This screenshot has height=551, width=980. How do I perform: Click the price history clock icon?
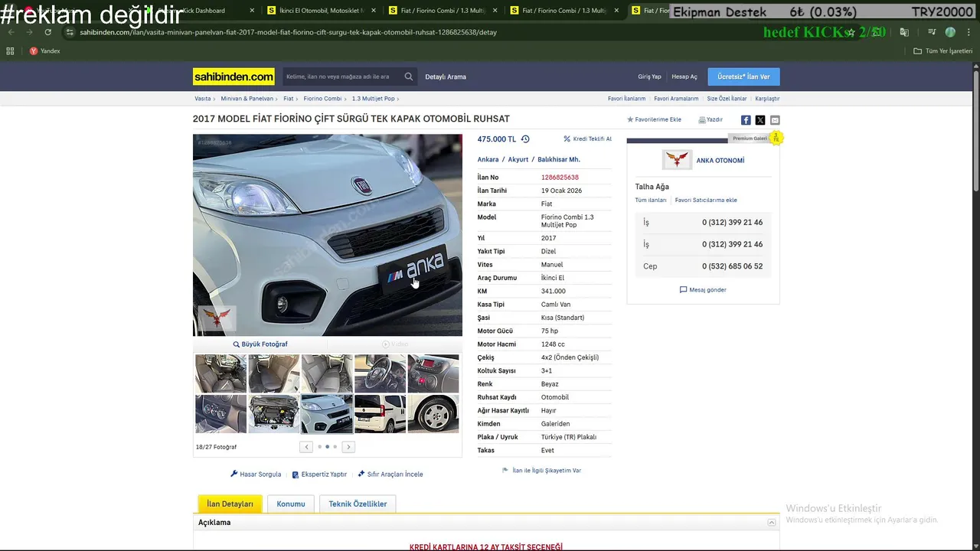pos(525,139)
